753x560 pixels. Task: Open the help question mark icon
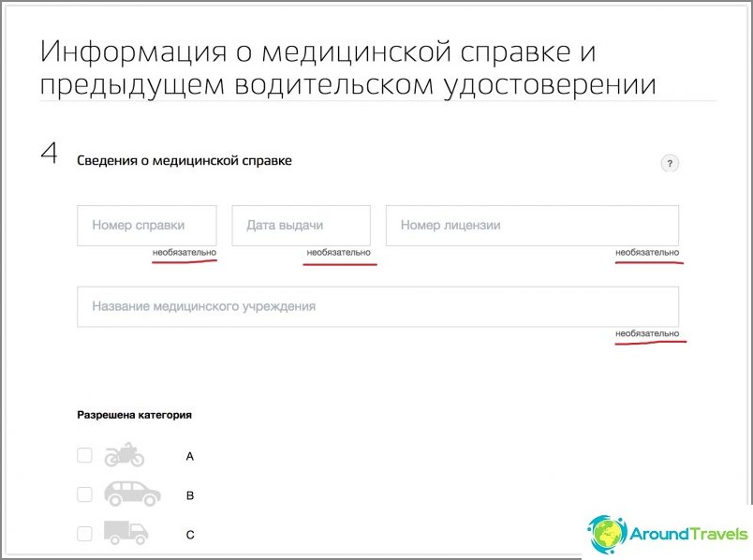[x=670, y=163]
